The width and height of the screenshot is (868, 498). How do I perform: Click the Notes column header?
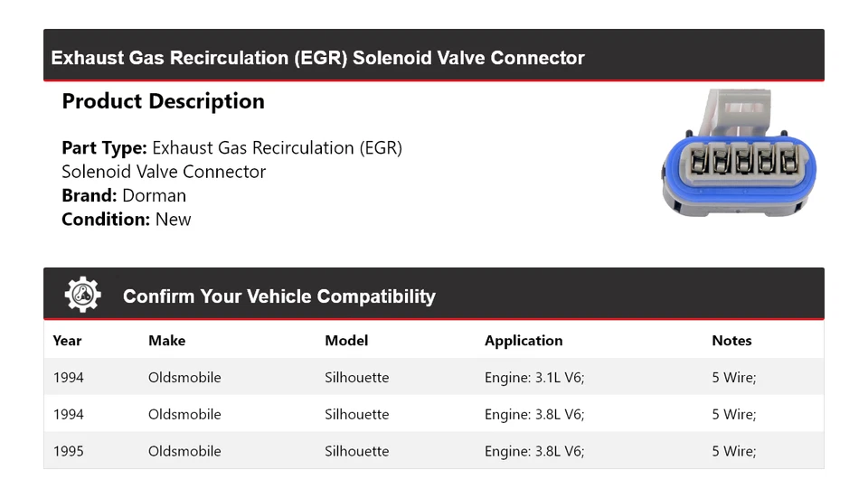pyautogui.click(x=731, y=341)
